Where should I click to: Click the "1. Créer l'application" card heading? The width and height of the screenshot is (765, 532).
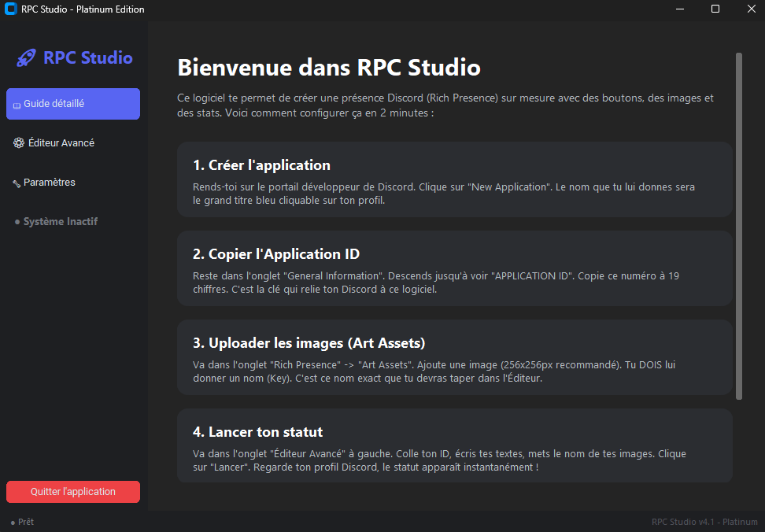(x=261, y=165)
